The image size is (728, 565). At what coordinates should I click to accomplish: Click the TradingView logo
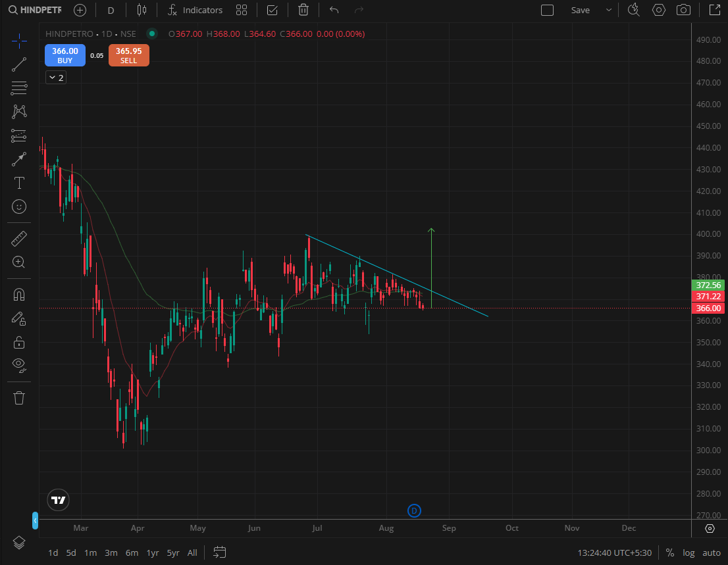pos(59,500)
